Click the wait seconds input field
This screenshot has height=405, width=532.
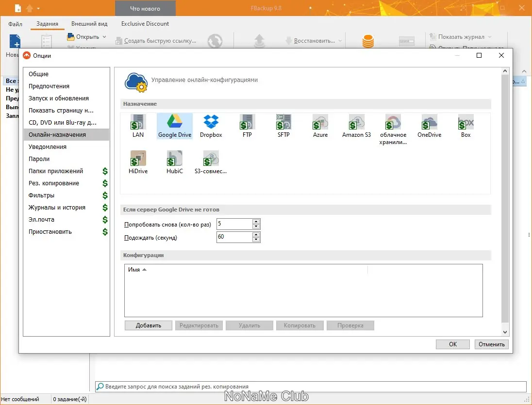[235, 237]
